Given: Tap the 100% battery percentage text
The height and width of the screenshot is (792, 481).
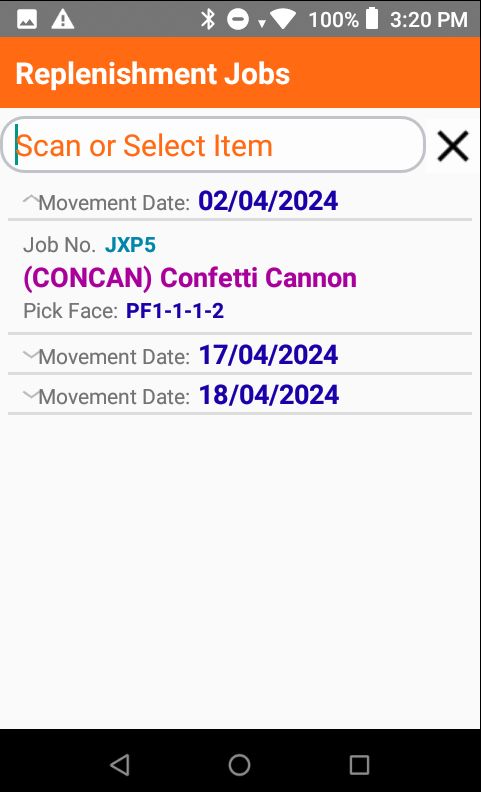Looking at the screenshot, I should (x=333, y=20).
